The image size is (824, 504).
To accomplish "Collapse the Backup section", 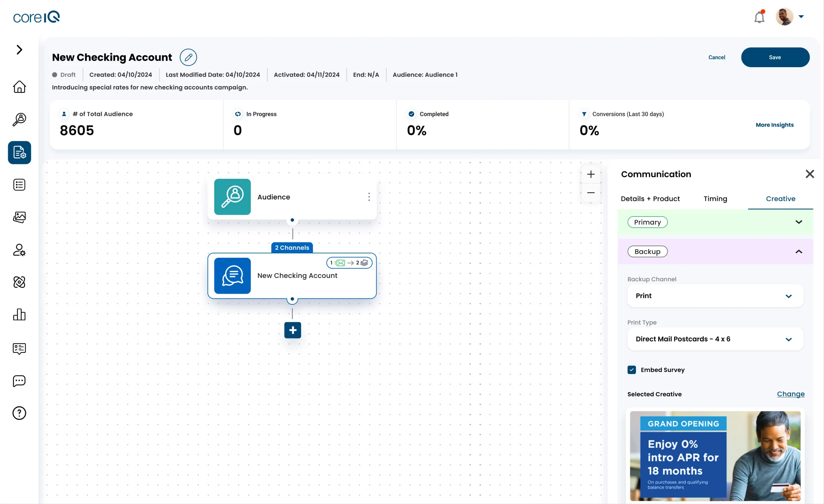I will tap(715, 252).
